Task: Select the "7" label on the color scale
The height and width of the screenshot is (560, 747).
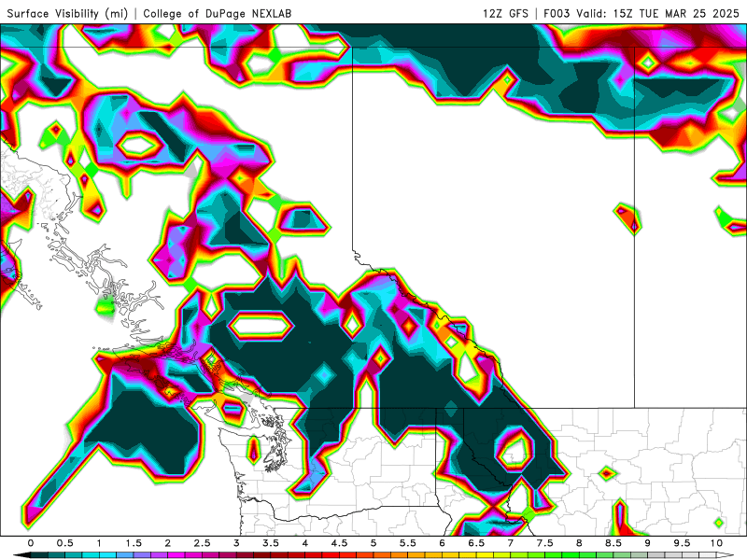Action: tap(511, 543)
